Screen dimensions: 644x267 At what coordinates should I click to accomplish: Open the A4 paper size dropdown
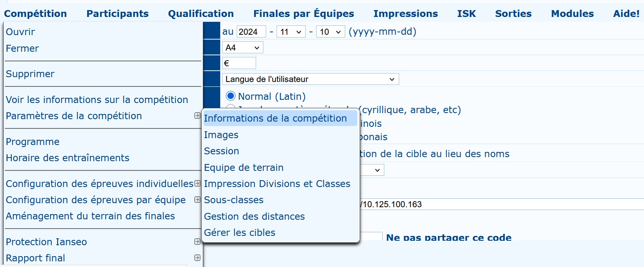coord(243,48)
